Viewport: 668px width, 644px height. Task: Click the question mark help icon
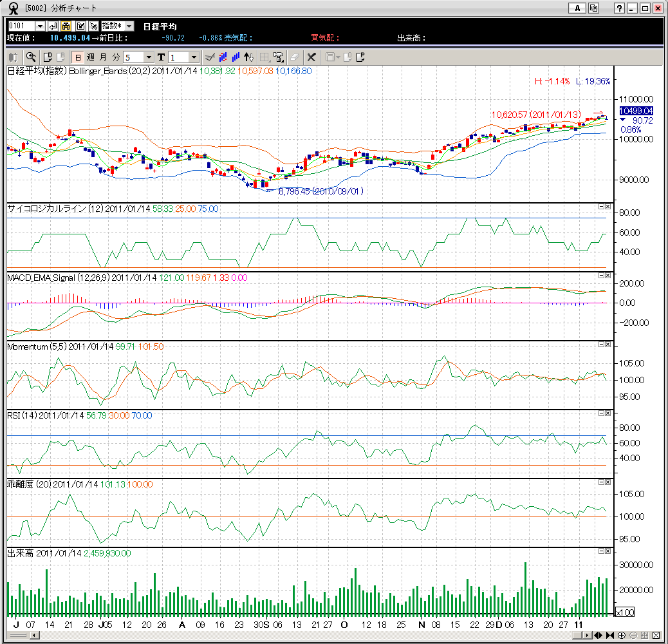619,8
